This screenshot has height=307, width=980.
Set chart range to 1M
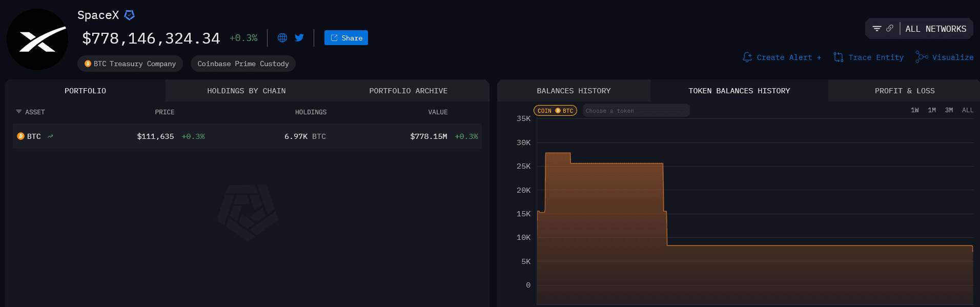pos(932,110)
